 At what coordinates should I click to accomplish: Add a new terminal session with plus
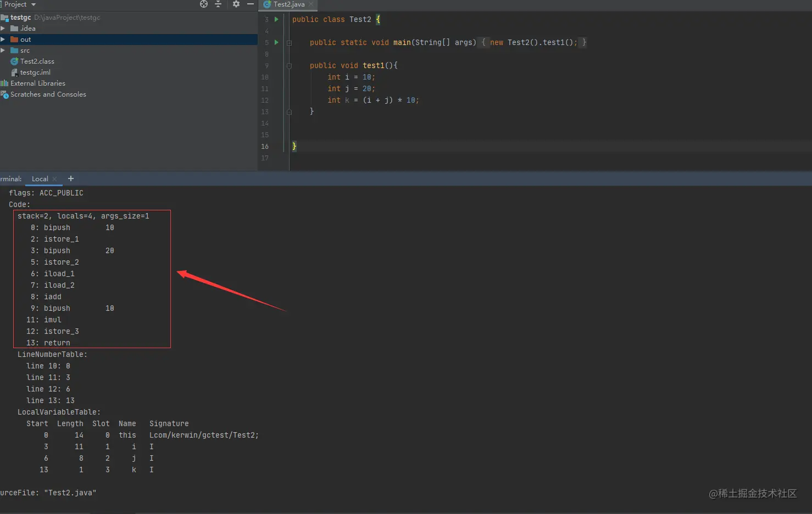71,178
